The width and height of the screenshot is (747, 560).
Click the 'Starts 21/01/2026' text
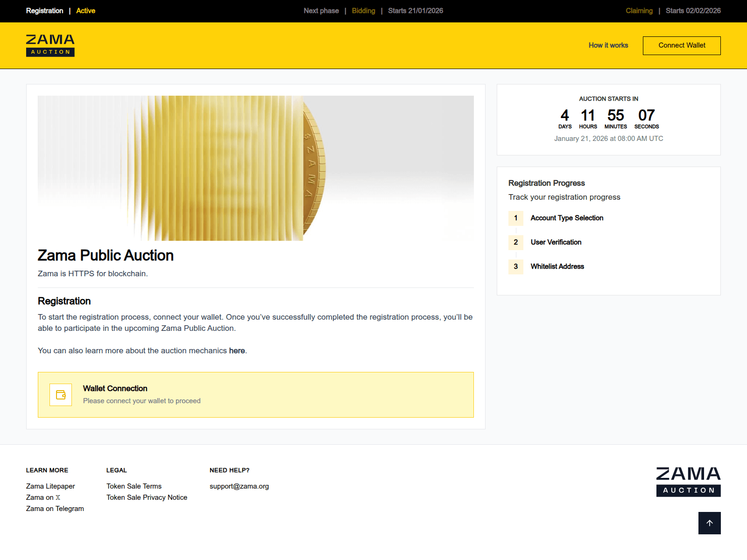point(416,11)
